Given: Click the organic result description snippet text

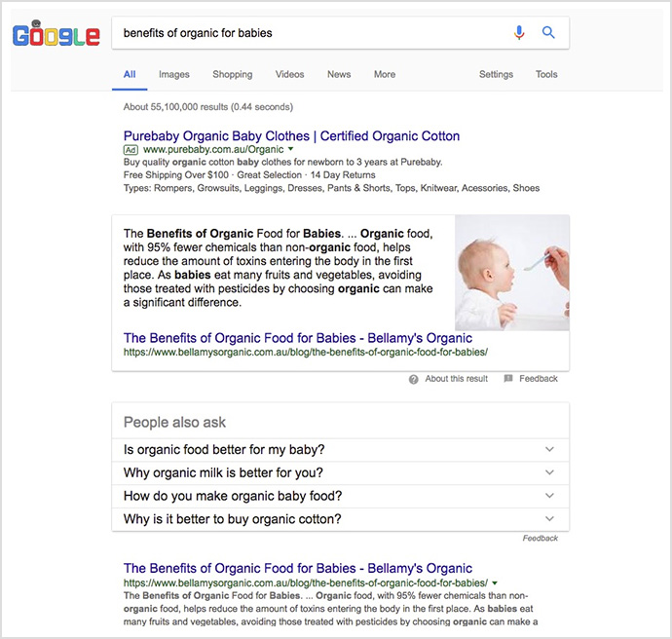Looking at the screenshot, I should click(x=330, y=609).
